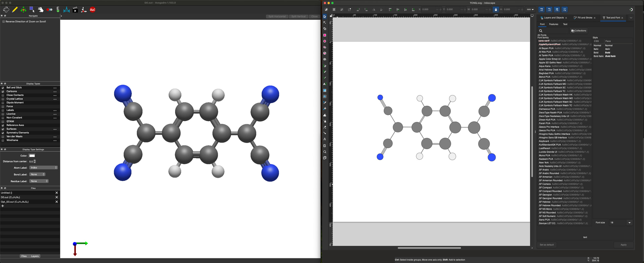Open the Measure tool in Avogadro
The width and height of the screenshot is (644, 263).
(x=66, y=10)
